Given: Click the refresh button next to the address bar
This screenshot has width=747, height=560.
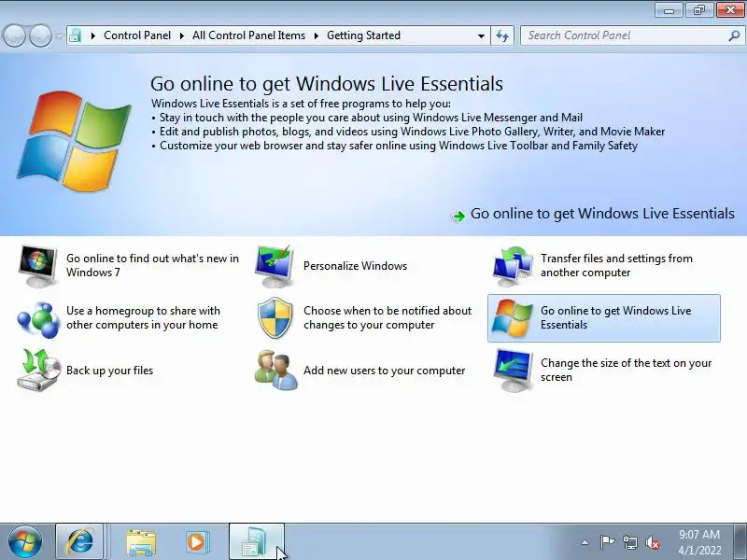Looking at the screenshot, I should (502, 35).
